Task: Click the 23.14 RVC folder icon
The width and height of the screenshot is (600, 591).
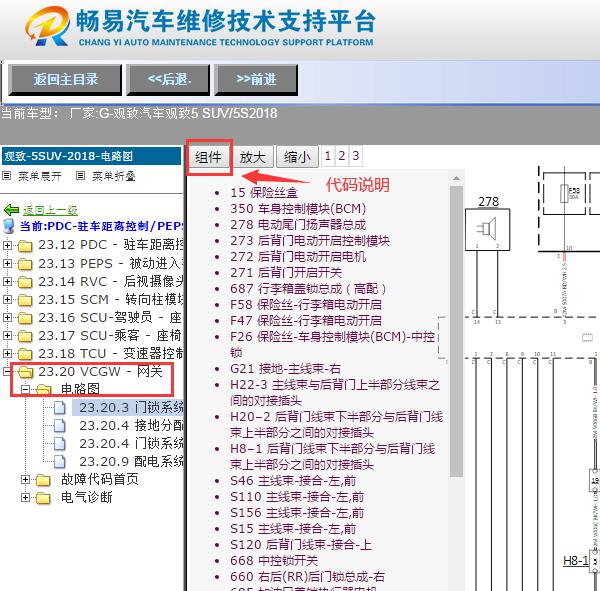Action: [x=25, y=282]
